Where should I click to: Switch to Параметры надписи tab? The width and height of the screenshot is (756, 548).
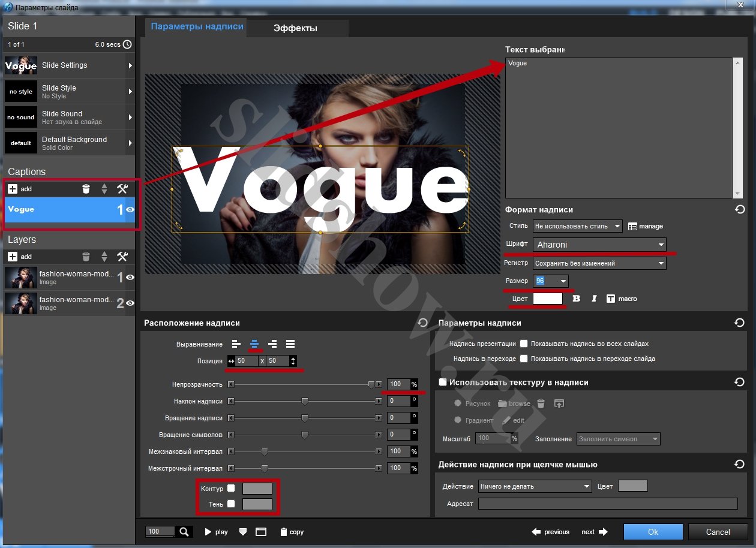pos(197,26)
